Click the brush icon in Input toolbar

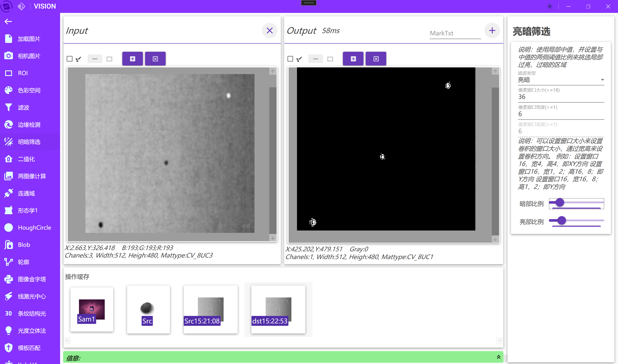pyautogui.click(x=79, y=59)
